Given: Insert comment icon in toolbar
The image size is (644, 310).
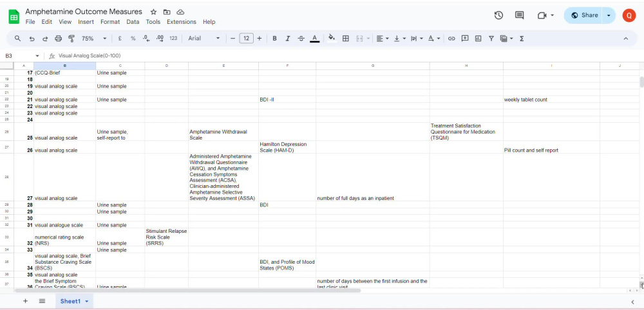Looking at the screenshot, I should click(x=465, y=39).
